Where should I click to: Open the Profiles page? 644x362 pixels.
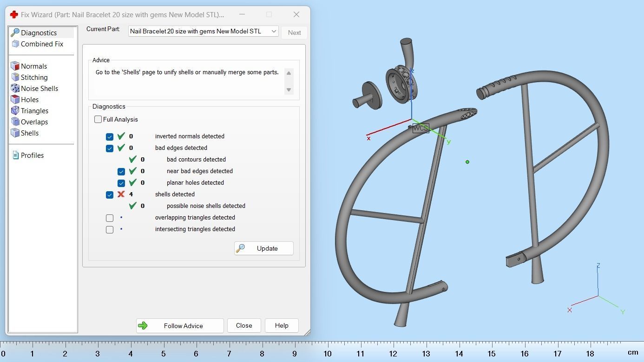(x=32, y=155)
